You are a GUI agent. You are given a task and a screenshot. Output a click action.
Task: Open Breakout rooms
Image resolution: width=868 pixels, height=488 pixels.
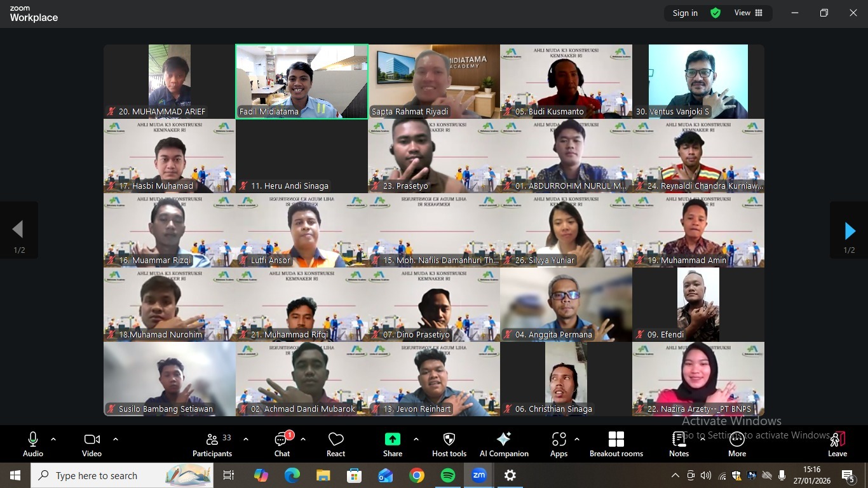pyautogui.click(x=616, y=444)
